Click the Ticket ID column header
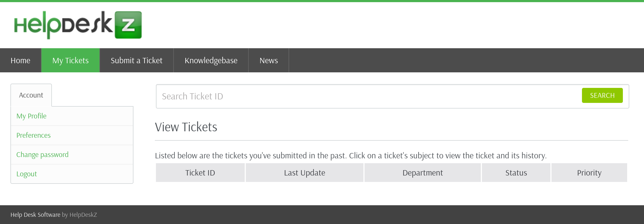 (200, 173)
